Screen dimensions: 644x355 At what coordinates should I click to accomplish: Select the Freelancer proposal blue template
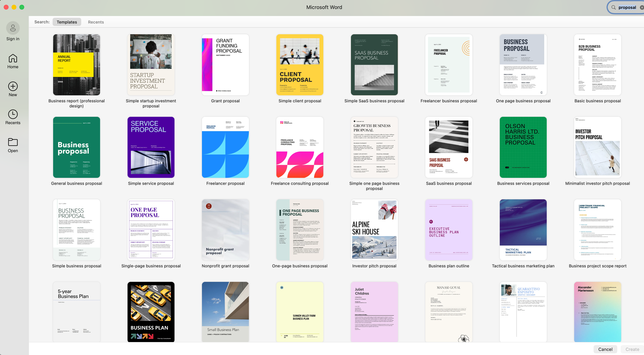225,147
